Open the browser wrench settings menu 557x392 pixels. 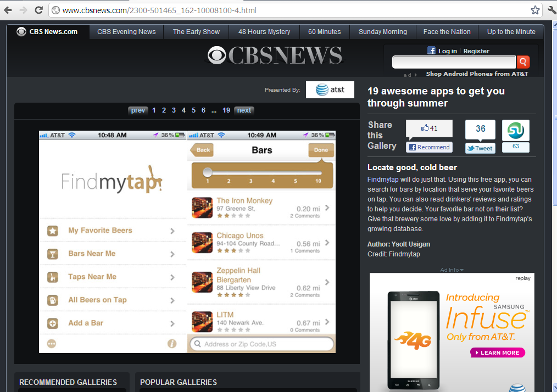(553, 10)
